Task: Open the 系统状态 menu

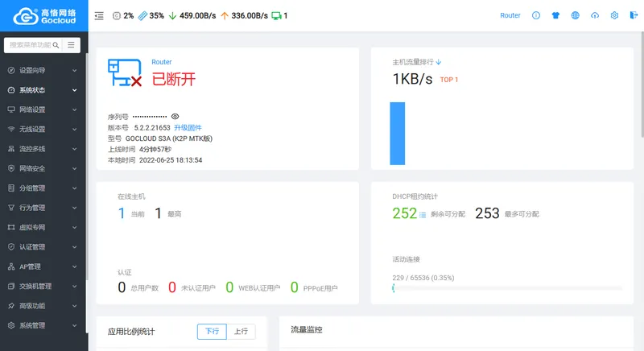Action: [x=43, y=90]
